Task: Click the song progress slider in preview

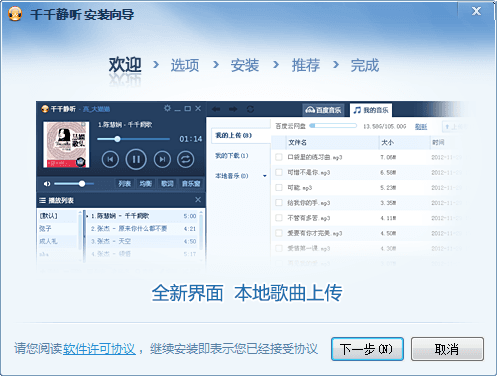Action: (x=133, y=139)
